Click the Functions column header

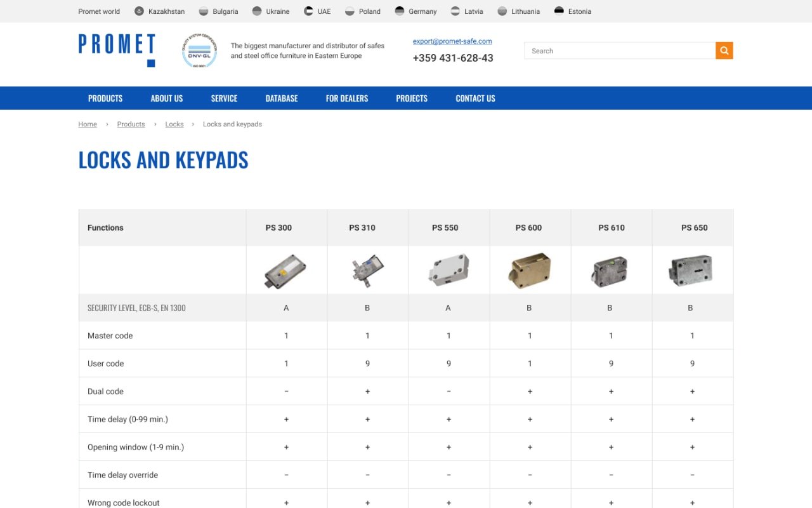(105, 228)
